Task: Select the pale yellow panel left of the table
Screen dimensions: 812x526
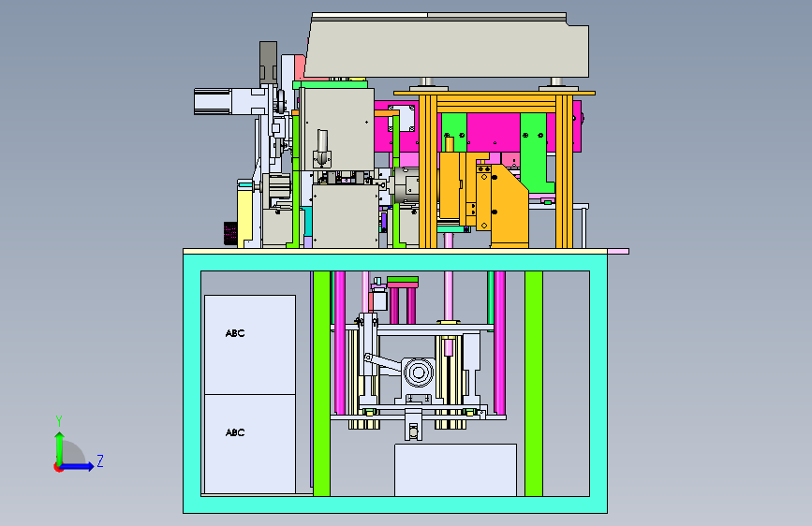Action: [244, 213]
